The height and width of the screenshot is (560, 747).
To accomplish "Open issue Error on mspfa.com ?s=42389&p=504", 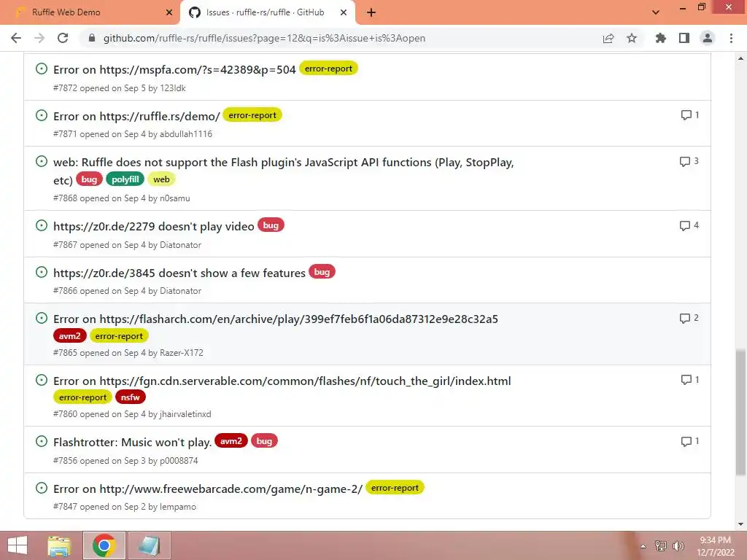I will [x=174, y=69].
